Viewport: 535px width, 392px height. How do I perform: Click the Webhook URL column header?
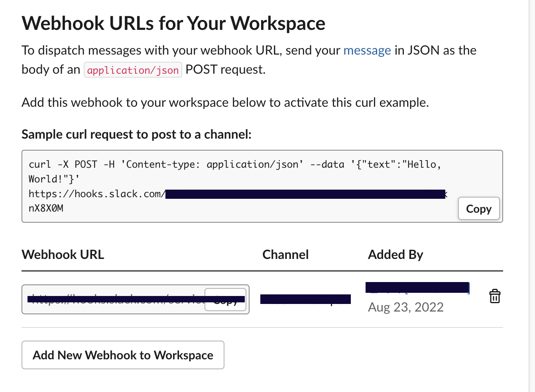pos(63,255)
